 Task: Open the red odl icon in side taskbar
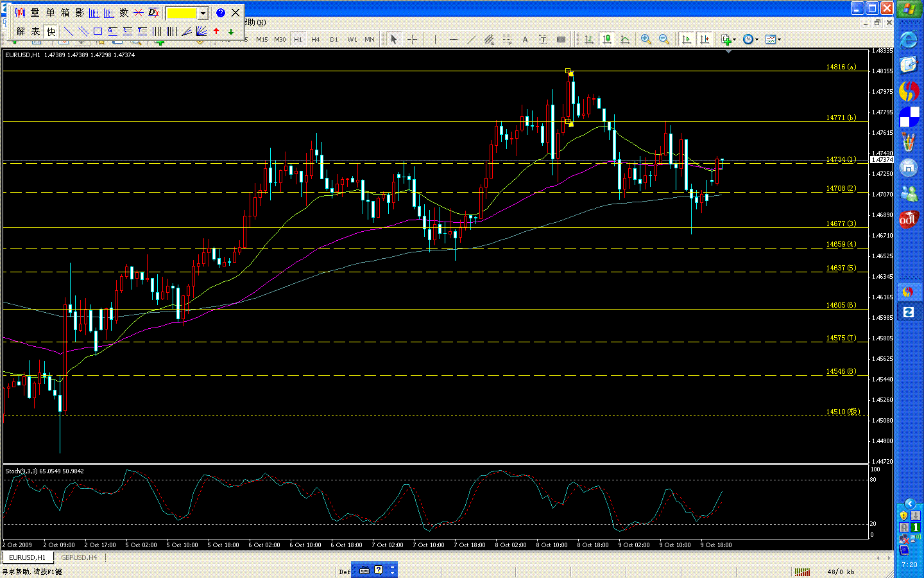pyautogui.click(x=908, y=220)
